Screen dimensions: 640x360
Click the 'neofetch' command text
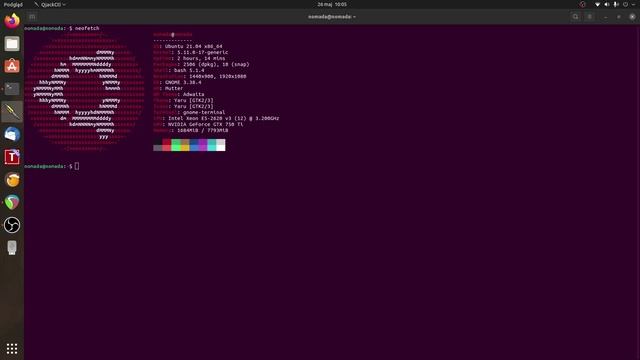(x=87, y=28)
